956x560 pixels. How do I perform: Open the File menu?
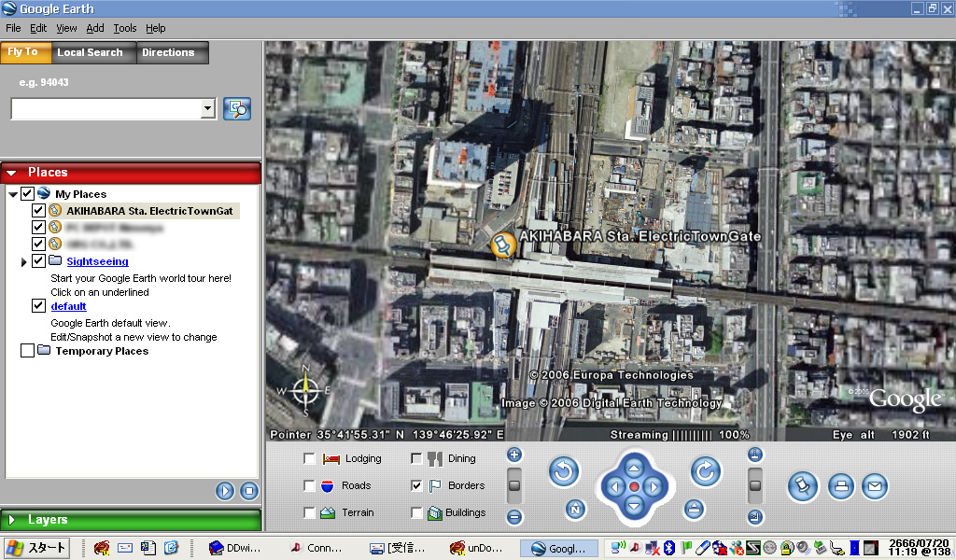pos(13,28)
